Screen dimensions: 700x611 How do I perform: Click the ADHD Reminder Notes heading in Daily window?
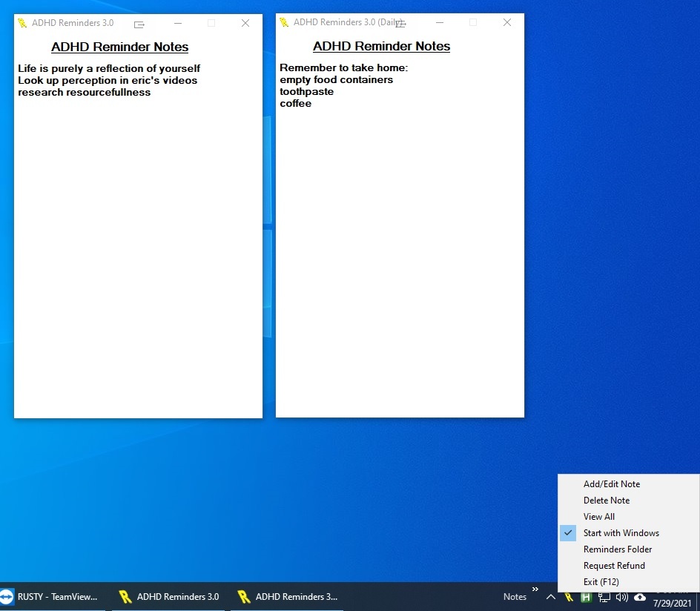381,46
